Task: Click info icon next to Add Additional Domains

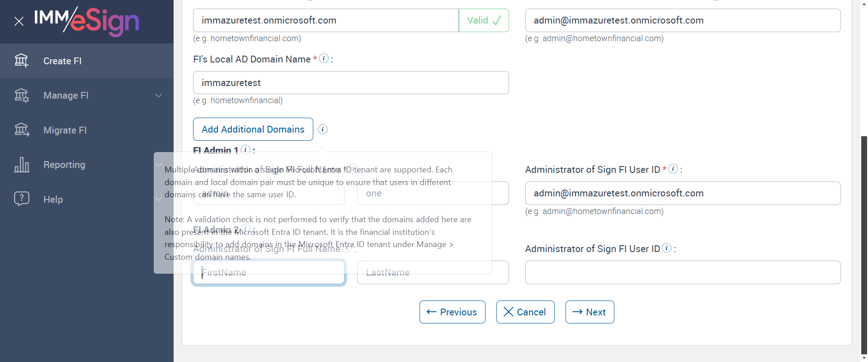Action: (x=323, y=129)
